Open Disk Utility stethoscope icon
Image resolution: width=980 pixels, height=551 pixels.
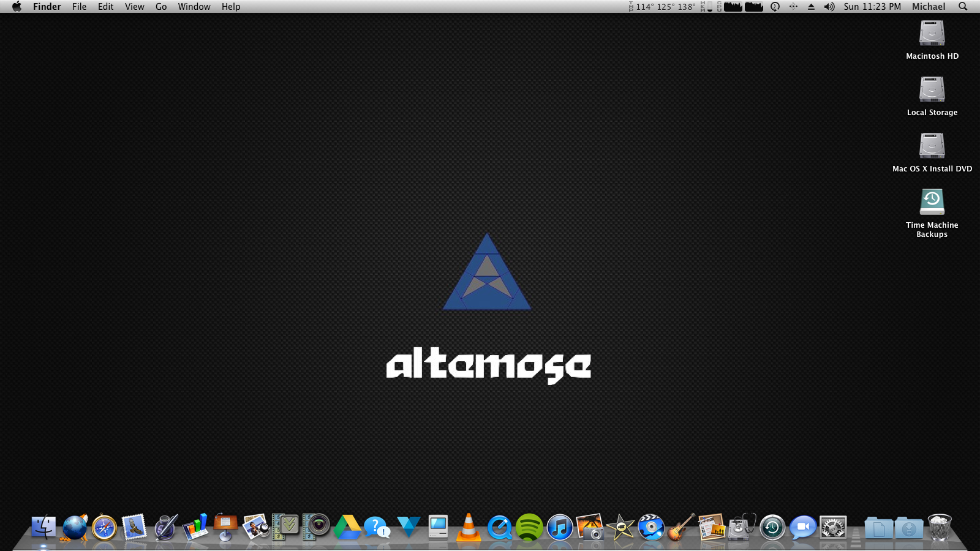tap(742, 527)
